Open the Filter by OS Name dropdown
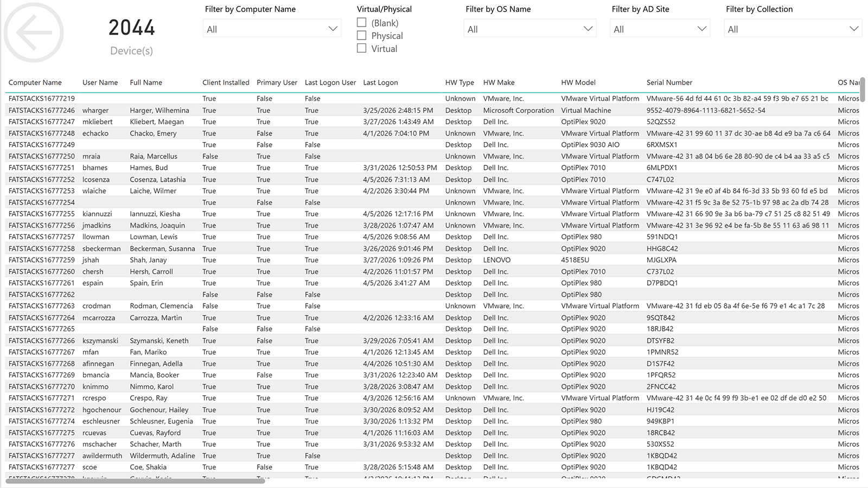868x488 pixels. click(530, 29)
